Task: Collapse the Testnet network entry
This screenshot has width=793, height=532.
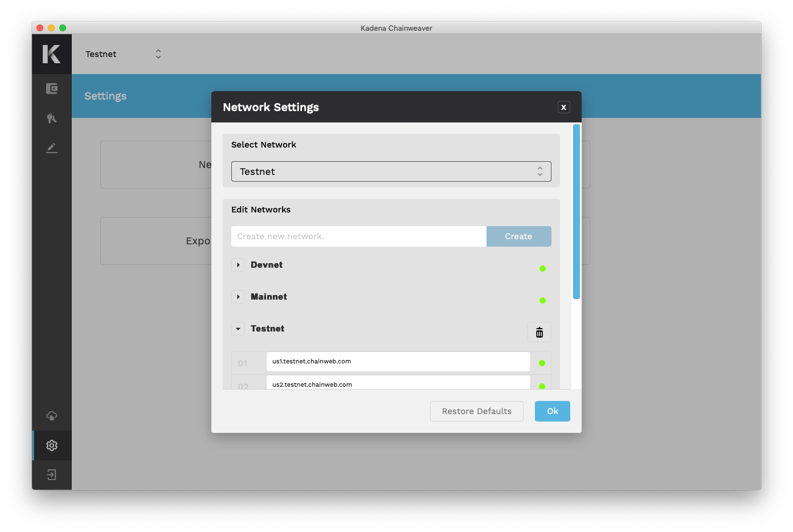Action: pos(238,329)
